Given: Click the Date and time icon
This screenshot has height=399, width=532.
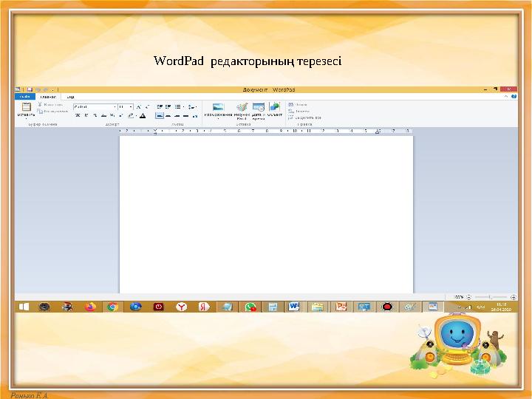Looking at the screenshot, I should coord(259,108).
